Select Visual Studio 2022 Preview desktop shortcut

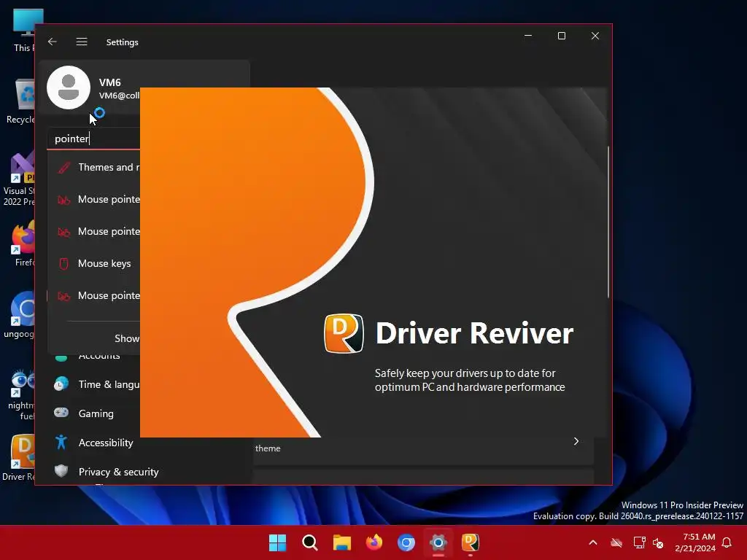click(x=19, y=179)
